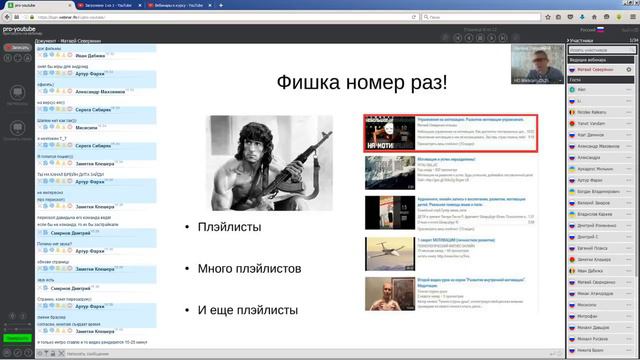The image size is (640, 360).
Task: Click the site info padlock icon in address bar
Action: [32, 17]
